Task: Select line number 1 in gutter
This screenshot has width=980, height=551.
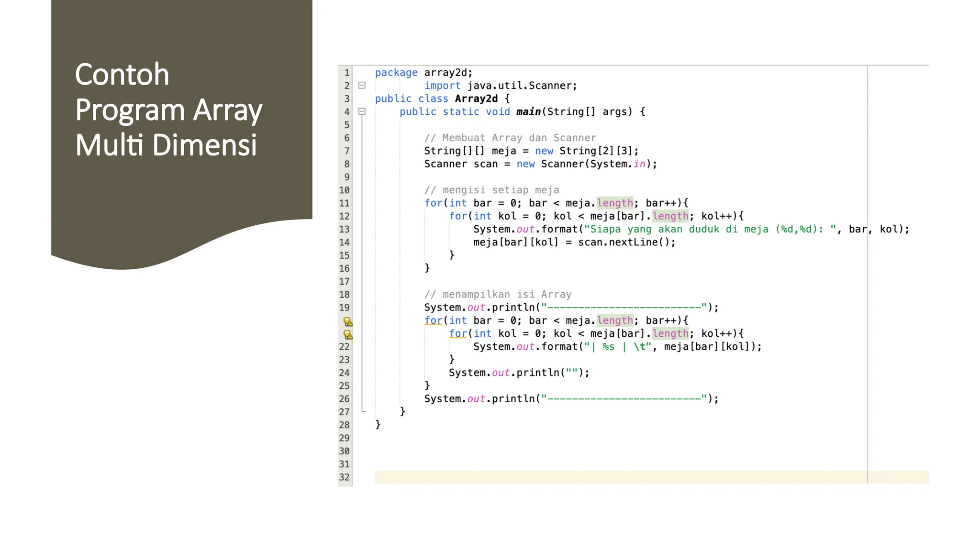Action: point(347,73)
